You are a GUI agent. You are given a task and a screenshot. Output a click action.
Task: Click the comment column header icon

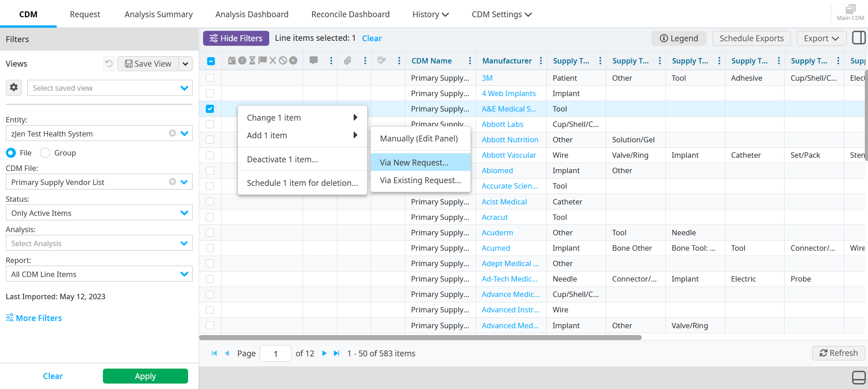313,60
